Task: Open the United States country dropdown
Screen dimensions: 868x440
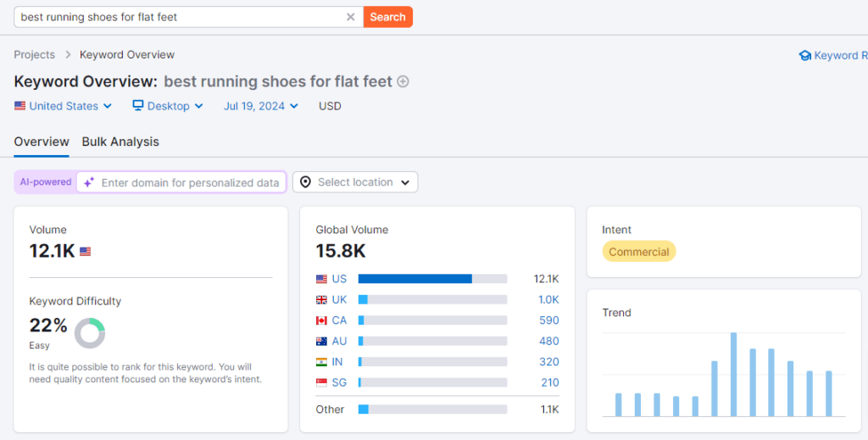Action: tap(64, 106)
